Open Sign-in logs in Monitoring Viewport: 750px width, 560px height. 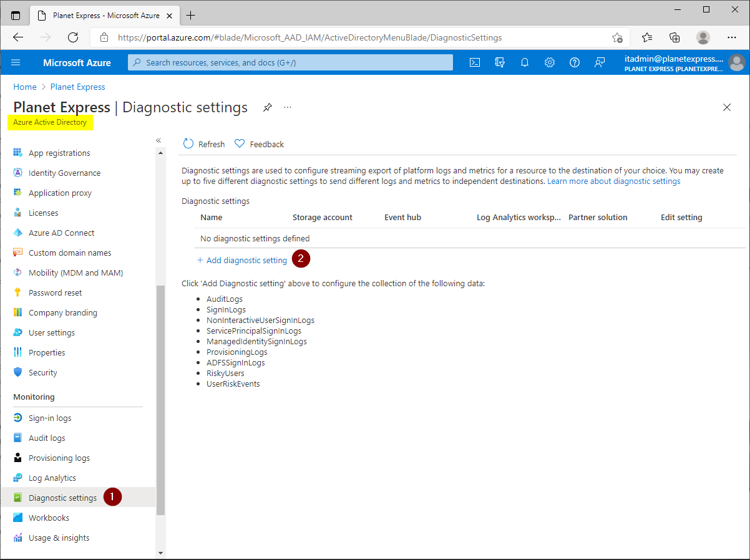50,418
